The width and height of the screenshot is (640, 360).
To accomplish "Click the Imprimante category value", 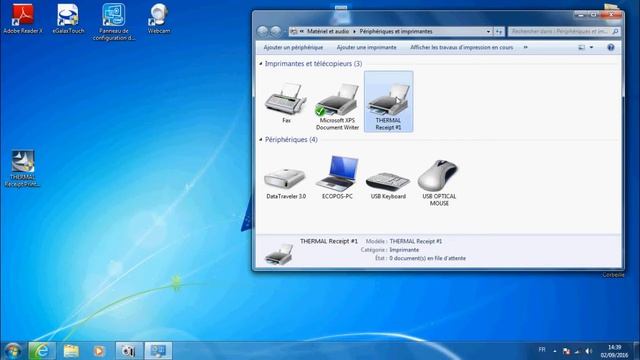I will pyautogui.click(x=404, y=250).
